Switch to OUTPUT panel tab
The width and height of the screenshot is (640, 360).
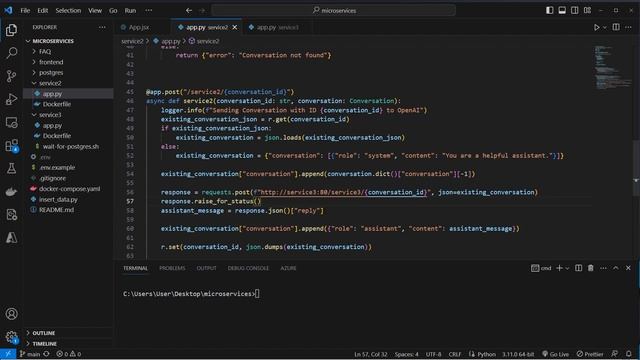point(207,268)
